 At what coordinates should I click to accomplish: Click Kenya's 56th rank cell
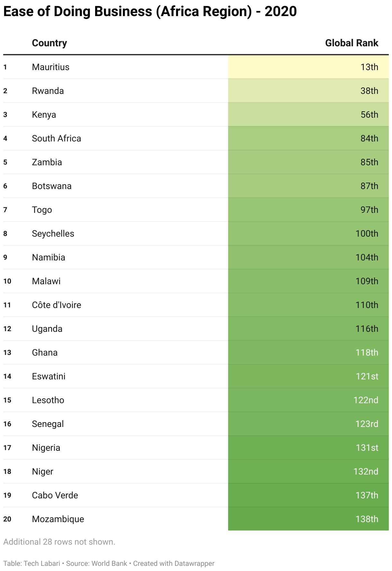tap(369, 115)
